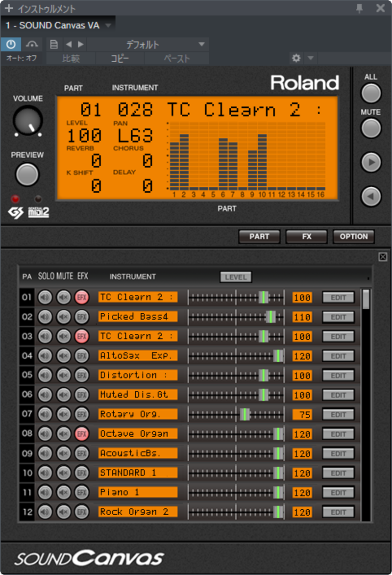The width and height of the screenshot is (392, 575).
Task: Mute part 02 Picked Bass4
Action: [x=63, y=317]
